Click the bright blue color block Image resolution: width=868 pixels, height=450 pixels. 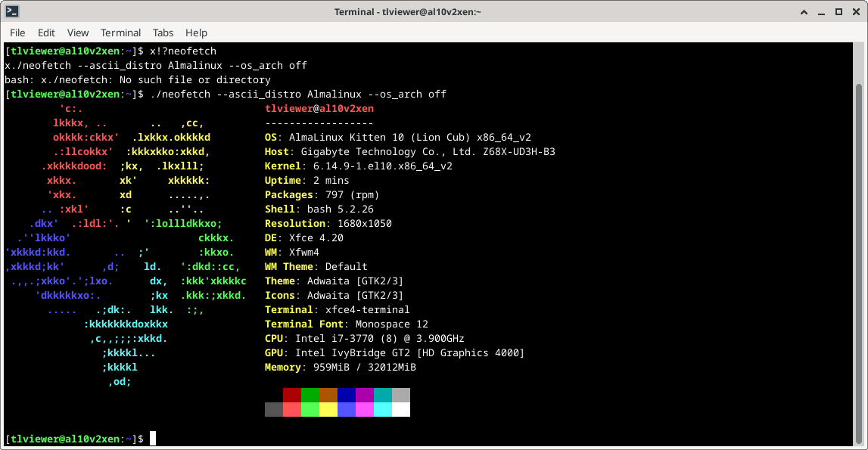pos(347,409)
